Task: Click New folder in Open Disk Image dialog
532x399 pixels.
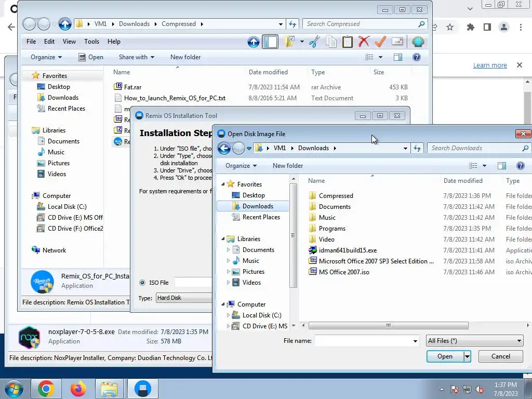Action: pos(288,166)
